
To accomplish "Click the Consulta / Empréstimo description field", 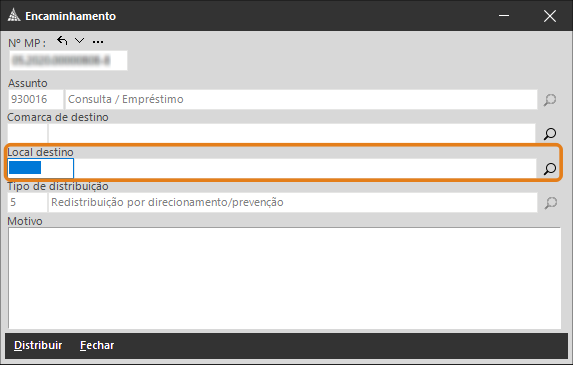I will pyautogui.click(x=301, y=99).
